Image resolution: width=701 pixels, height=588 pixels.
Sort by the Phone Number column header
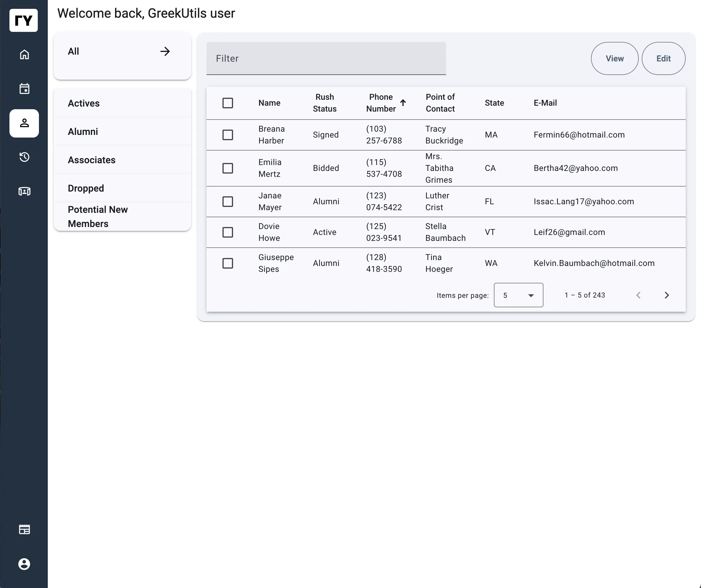(381, 103)
